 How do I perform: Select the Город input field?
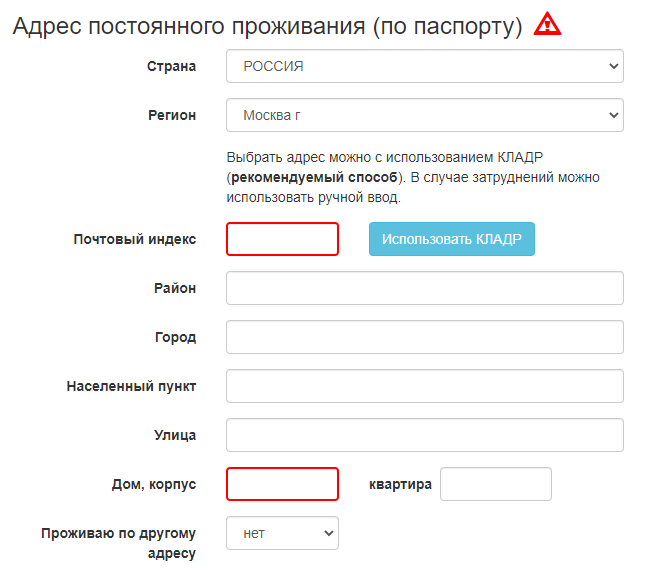(x=425, y=337)
